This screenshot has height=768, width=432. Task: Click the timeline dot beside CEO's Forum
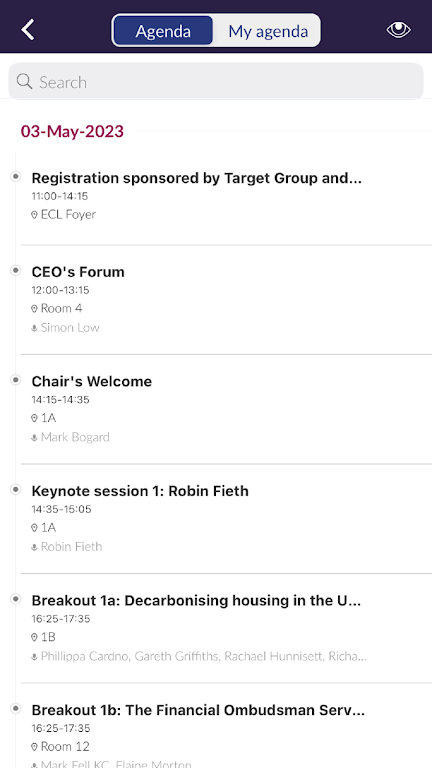(16, 270)
